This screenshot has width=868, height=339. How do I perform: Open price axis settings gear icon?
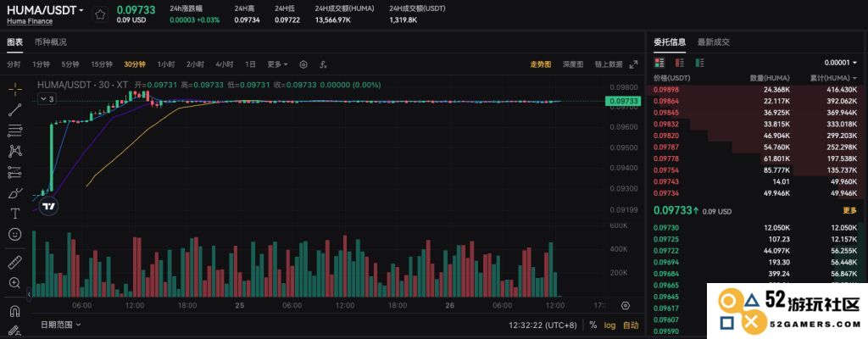626,306
